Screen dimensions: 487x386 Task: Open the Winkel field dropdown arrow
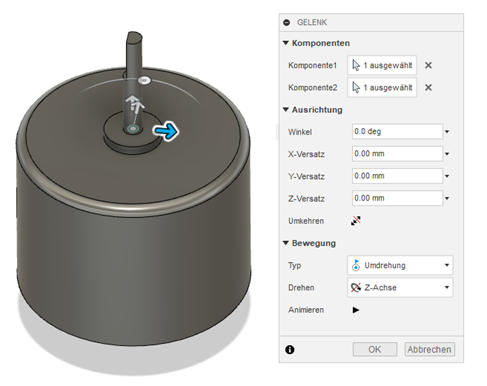(447, 132)
